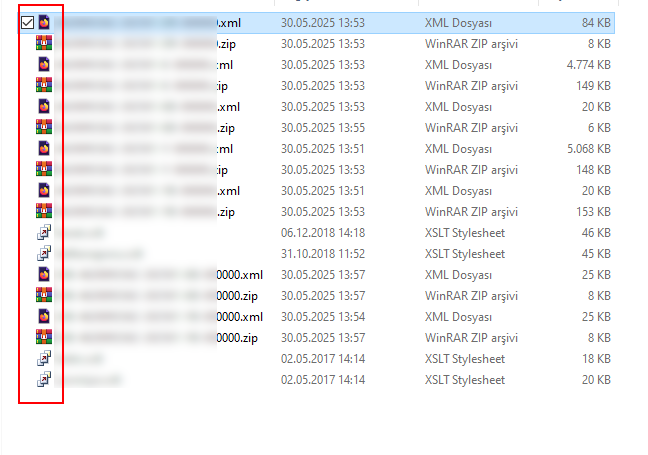The width and height of the screenshot is (648, 455).
Task: Click the XML Dosyası type of the 5.068 KB file
Action: click(458, 149)
